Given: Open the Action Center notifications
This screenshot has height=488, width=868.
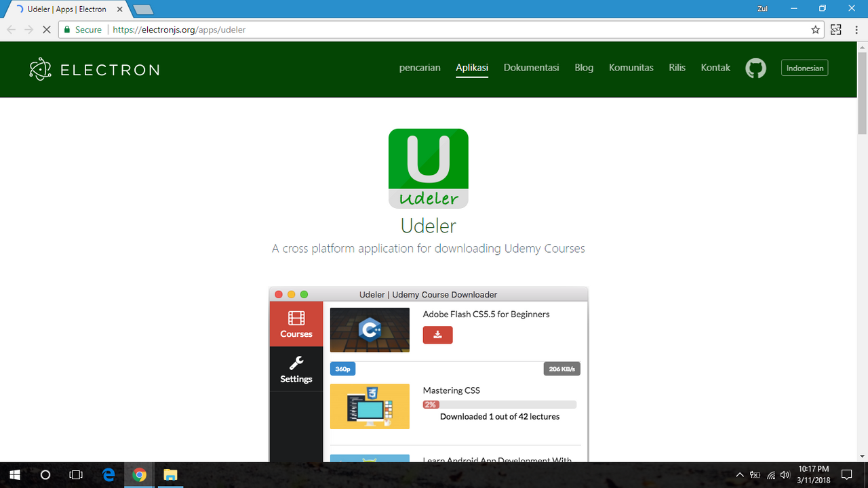Looking at the screenshot, I should click(846, 474).
